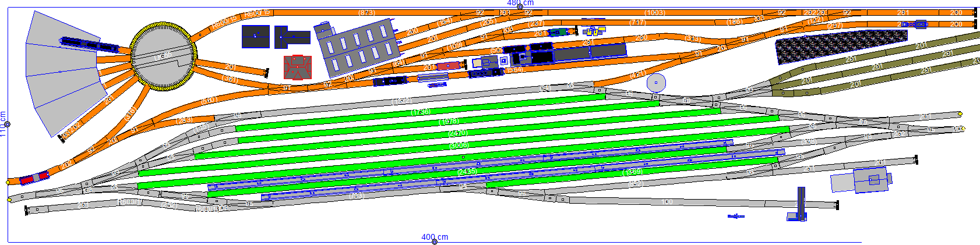980x245 pixels.
Task: Click the gantry crane over the bottom-right track
Action: pos(801,204)
